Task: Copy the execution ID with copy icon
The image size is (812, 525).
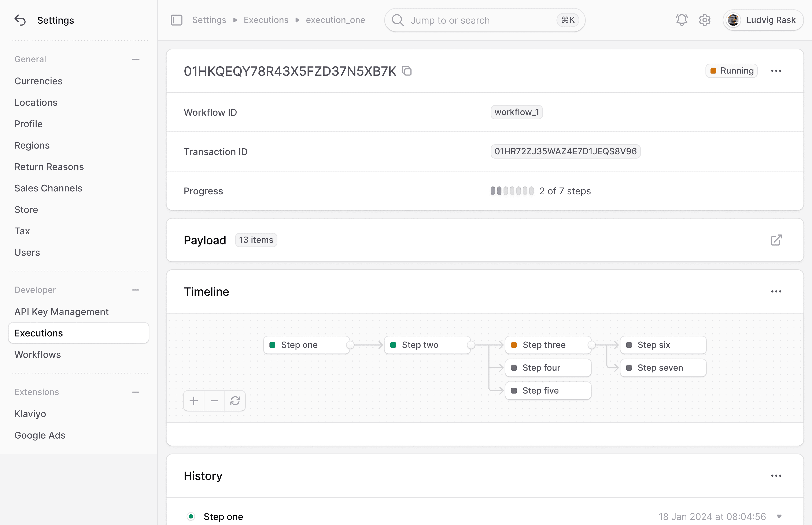Action: [407, 71]
